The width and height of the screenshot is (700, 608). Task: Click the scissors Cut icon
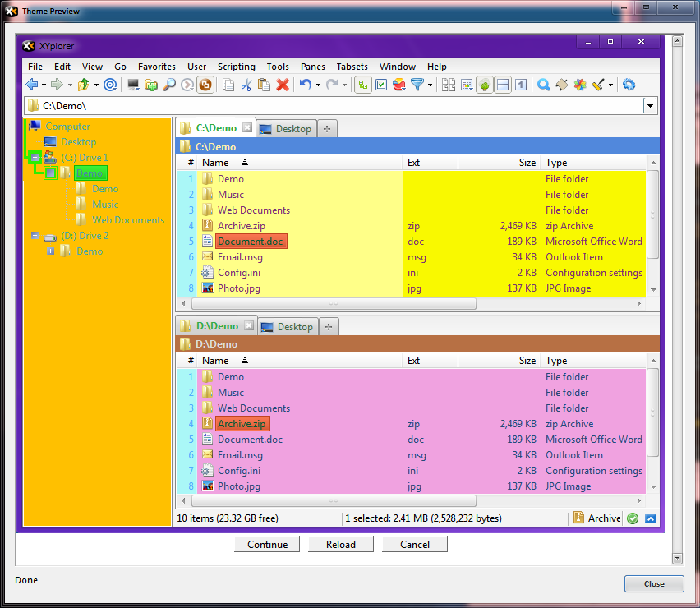coord(246,85)
